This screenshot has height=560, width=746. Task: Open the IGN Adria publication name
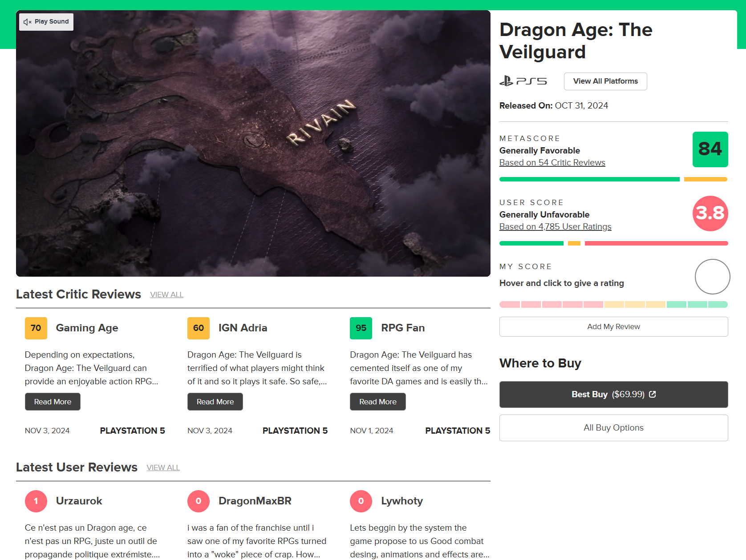(x=243, y=328)
